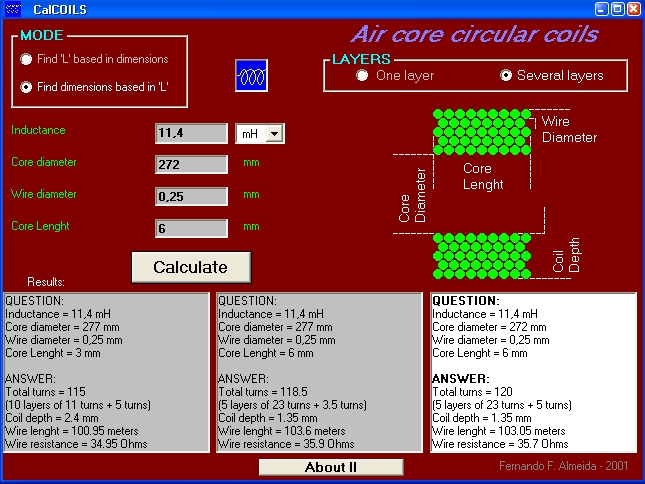
Task: Click the Inductance input field
Action: point(191,133)
